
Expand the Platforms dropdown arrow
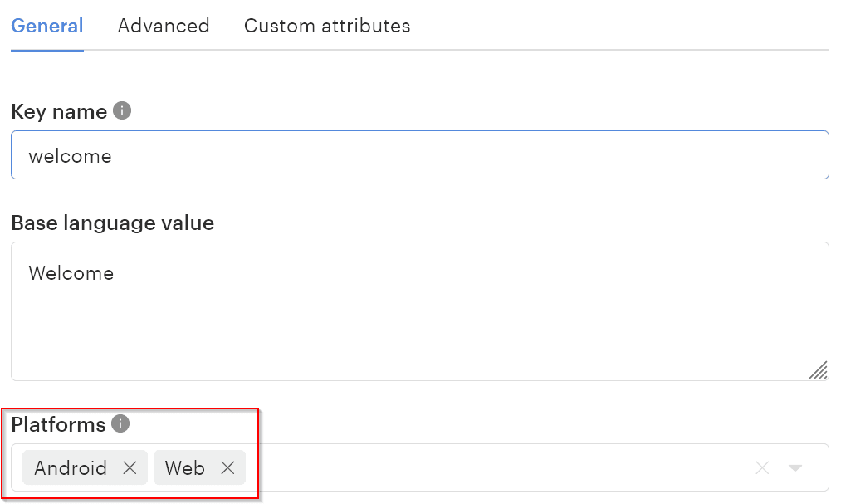pos(795,468)
